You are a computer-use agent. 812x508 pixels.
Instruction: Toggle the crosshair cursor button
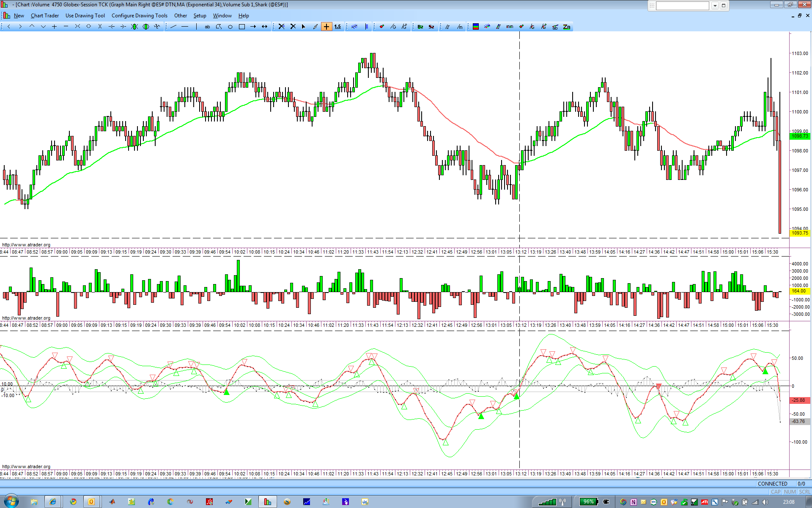(x=326, y=27)
